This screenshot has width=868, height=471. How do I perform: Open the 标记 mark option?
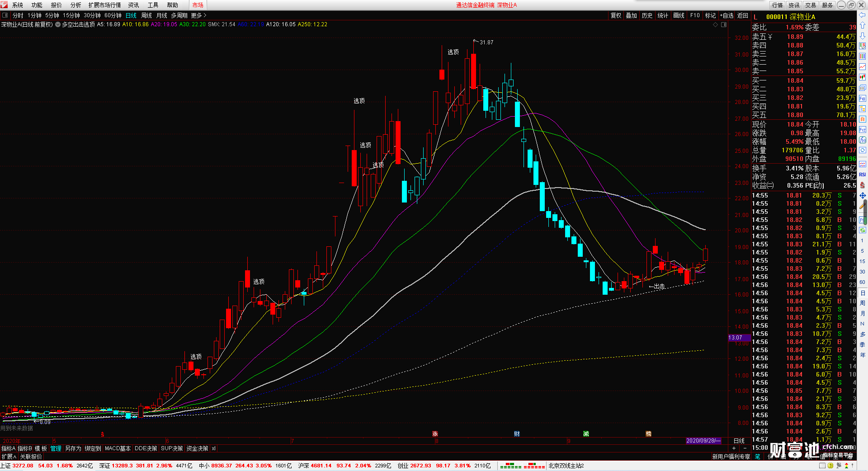[x=710, y=15]
